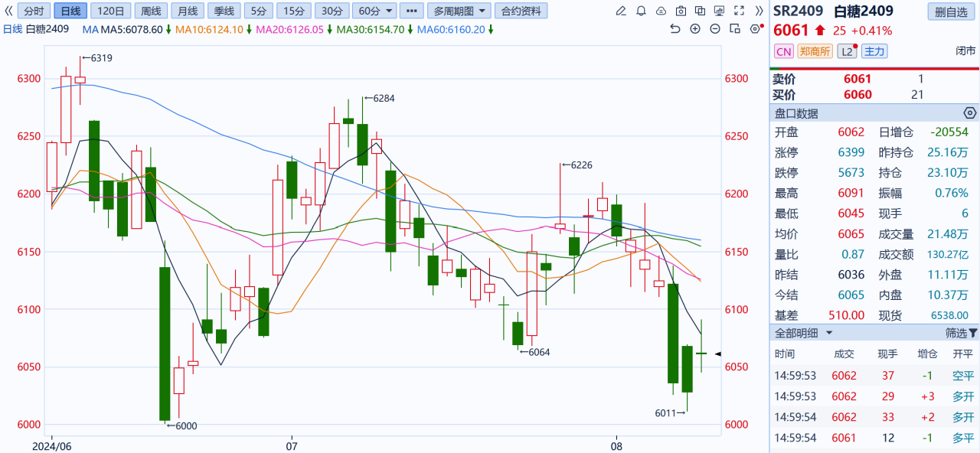
Task: Click the pencil drawing tool icon
Action: tap(621, 11)
